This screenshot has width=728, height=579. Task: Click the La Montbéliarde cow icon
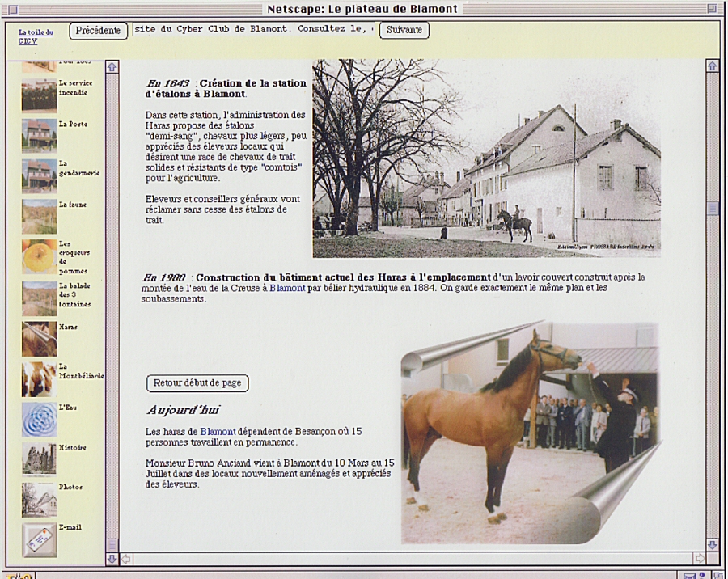pos(39,378)
